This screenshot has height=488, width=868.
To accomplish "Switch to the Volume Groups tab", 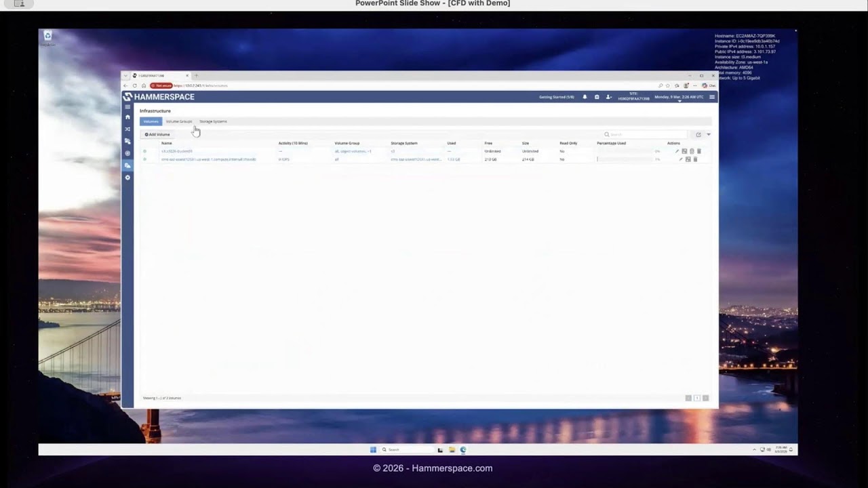I will click(179, 121).
